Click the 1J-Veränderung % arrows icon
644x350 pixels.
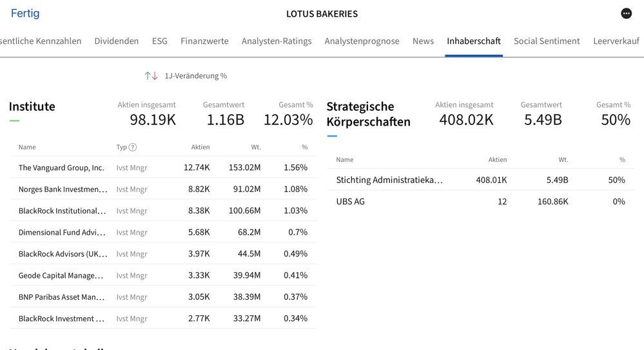(151, 76)
